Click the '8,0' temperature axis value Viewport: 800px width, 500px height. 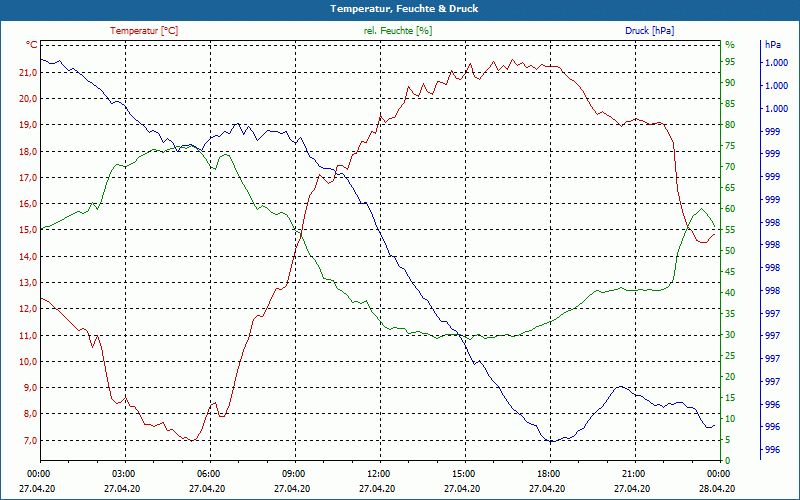[30, 414]
